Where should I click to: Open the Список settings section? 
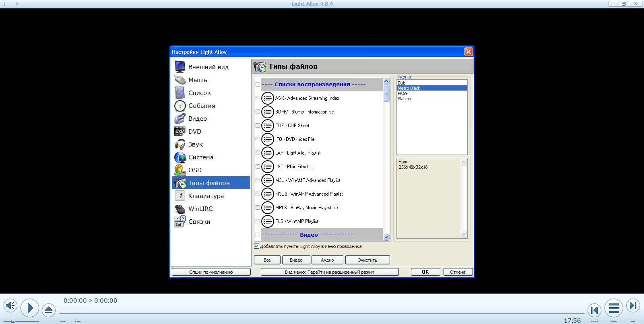tap(211, 93)
